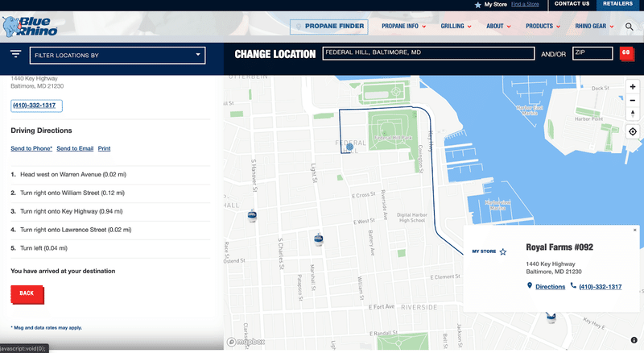Focus the ZIP input field
The width and height of the screenshot is (644, 353).
tap(592, 53)
